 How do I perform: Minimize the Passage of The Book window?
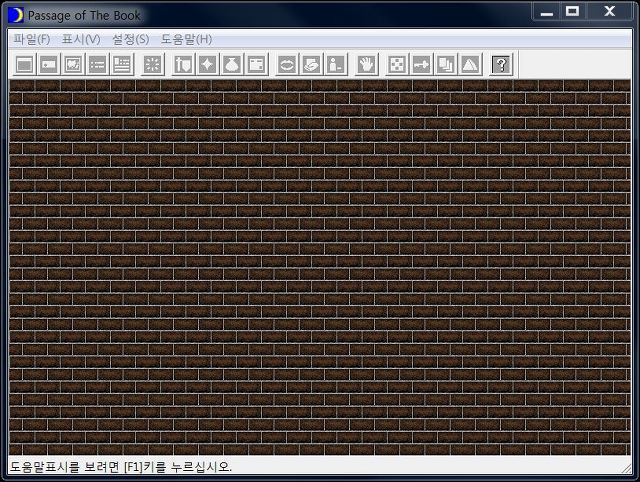pyautogui.click(x=547, y=12)
